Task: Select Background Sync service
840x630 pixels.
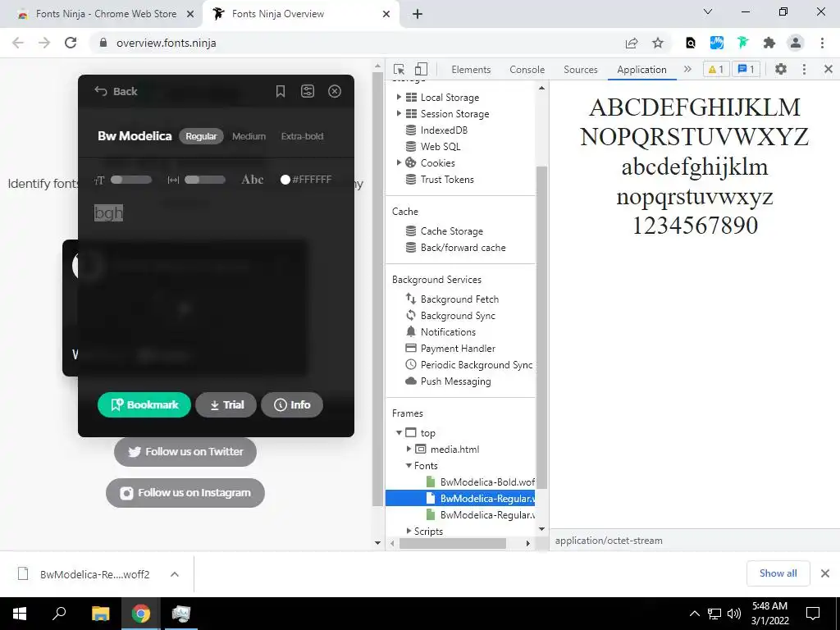Action: (x=458, y=316)
